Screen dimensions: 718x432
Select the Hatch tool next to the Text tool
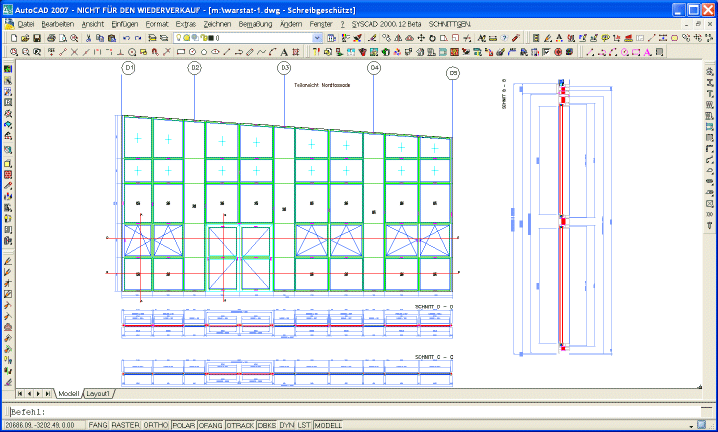(x=296, y=52)
